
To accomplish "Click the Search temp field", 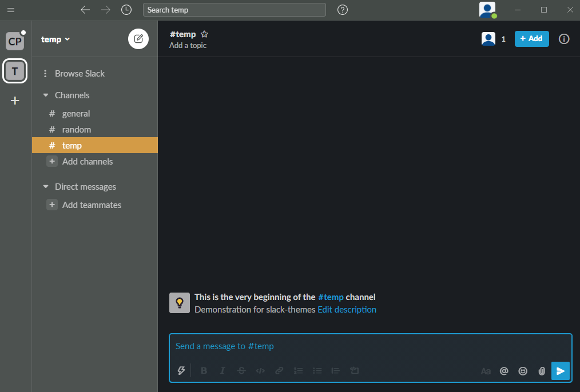I will click(x=234, y=10).
